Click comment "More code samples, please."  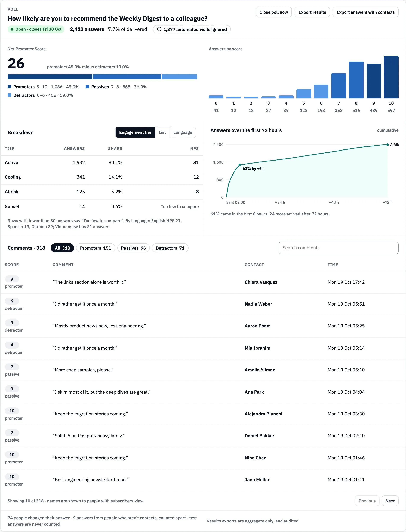tap(83, 370)
